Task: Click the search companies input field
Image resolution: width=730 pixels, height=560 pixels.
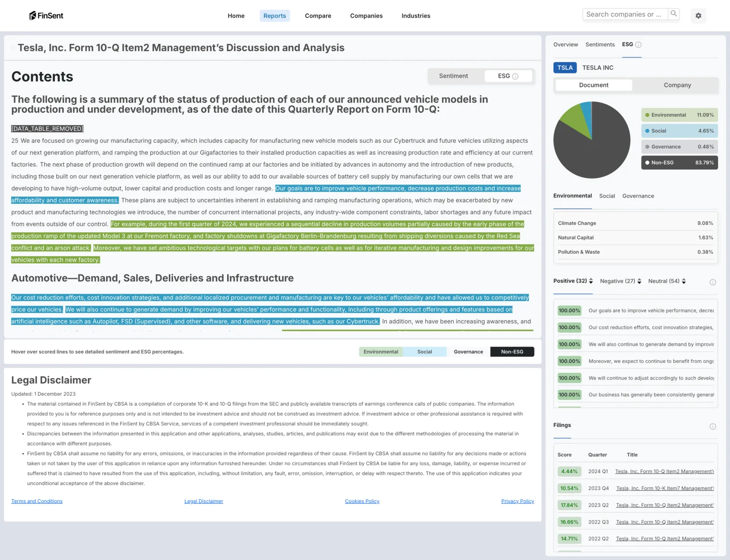Action: (625, 14)
